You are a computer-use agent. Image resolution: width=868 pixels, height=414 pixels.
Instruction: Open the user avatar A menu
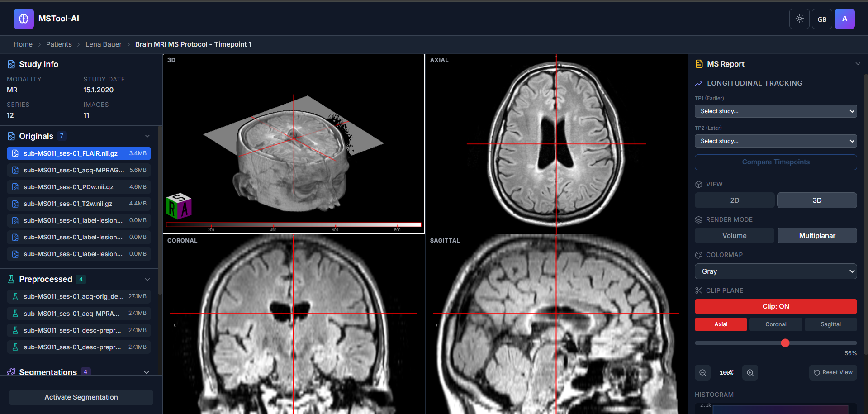point(844,19)
